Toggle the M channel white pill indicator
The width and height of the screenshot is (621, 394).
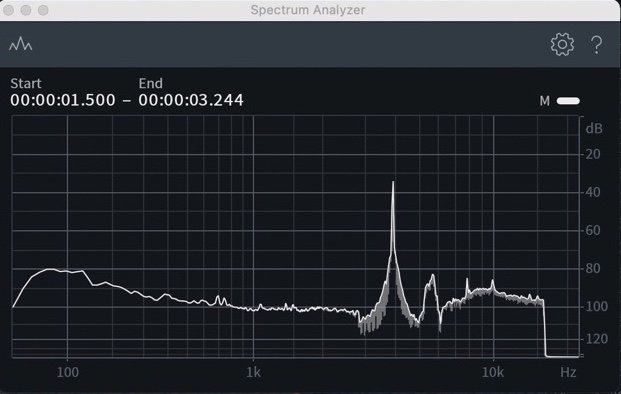point(568,101)
